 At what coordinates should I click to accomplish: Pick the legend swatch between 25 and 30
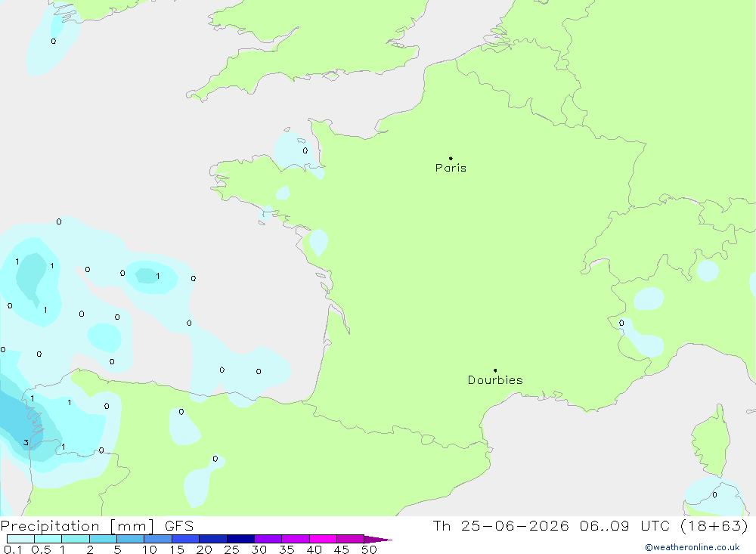click(240, 539)
